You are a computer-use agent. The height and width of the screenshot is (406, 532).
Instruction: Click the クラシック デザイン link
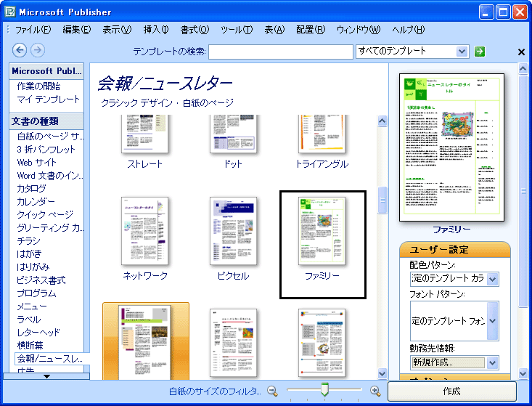tap(136, 102)
